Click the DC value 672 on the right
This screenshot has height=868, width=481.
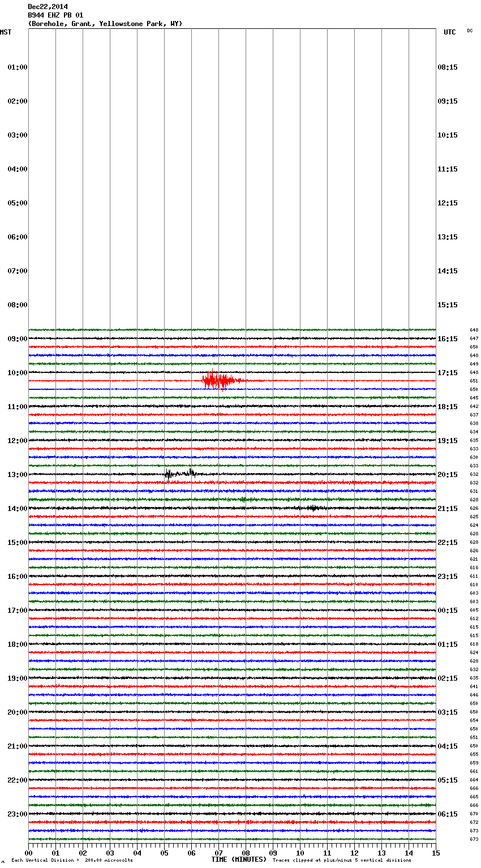pos(474,822)
